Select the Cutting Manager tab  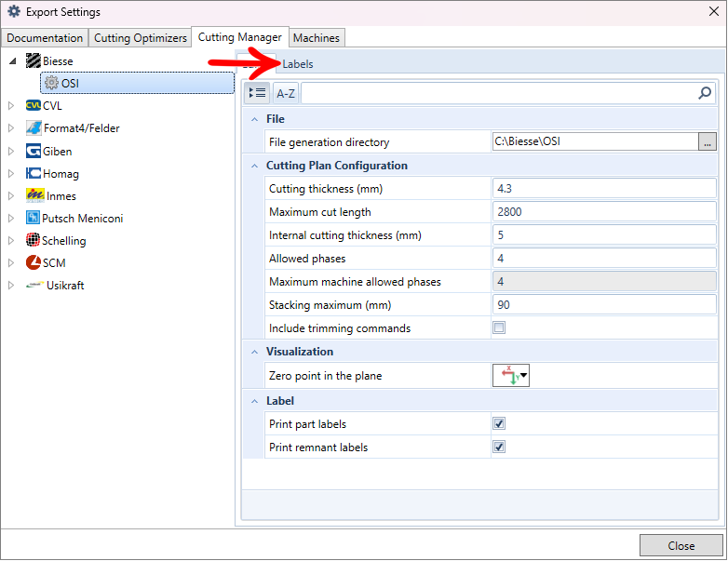point(239,36)
